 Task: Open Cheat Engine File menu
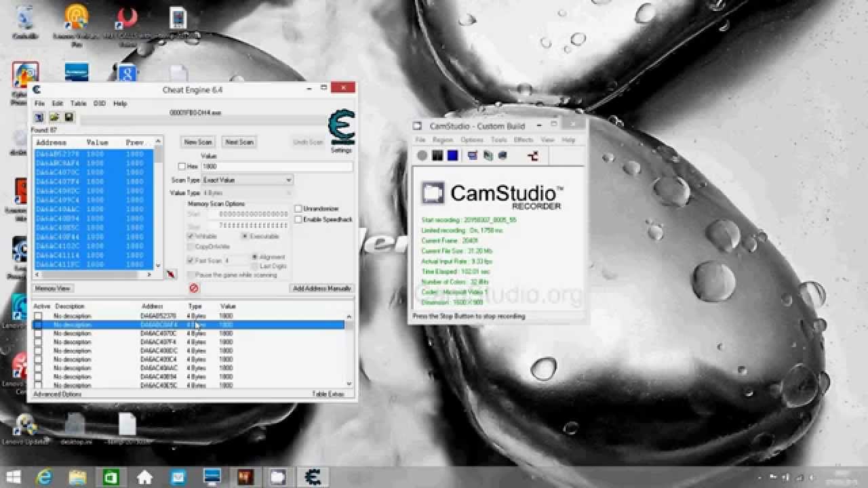click(39, 104)
